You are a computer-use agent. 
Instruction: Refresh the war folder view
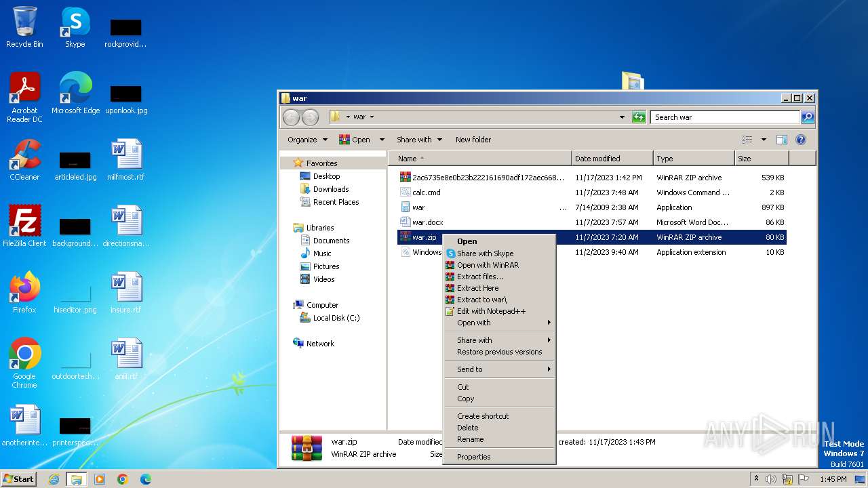point(639,117)
